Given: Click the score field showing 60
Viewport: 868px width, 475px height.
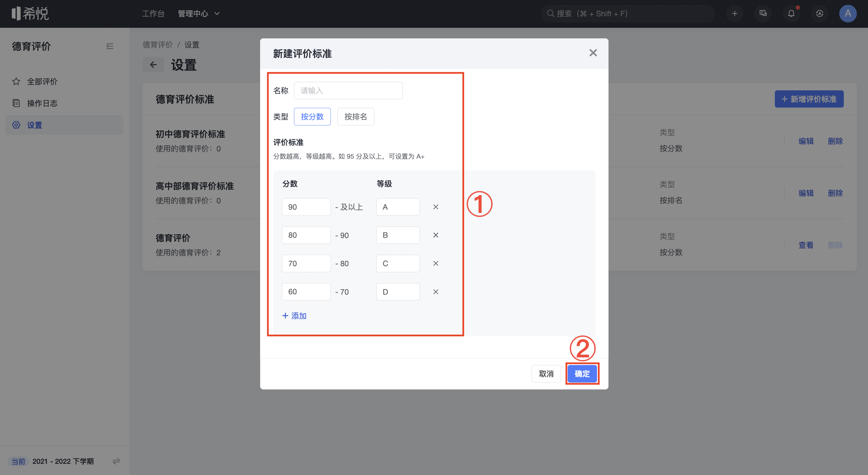Looking at the screenshot, I should click(306, 292).
